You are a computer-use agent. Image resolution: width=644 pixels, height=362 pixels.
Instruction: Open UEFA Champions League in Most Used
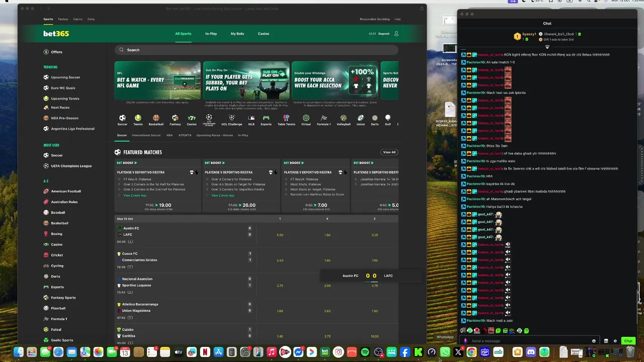(71, 166)
